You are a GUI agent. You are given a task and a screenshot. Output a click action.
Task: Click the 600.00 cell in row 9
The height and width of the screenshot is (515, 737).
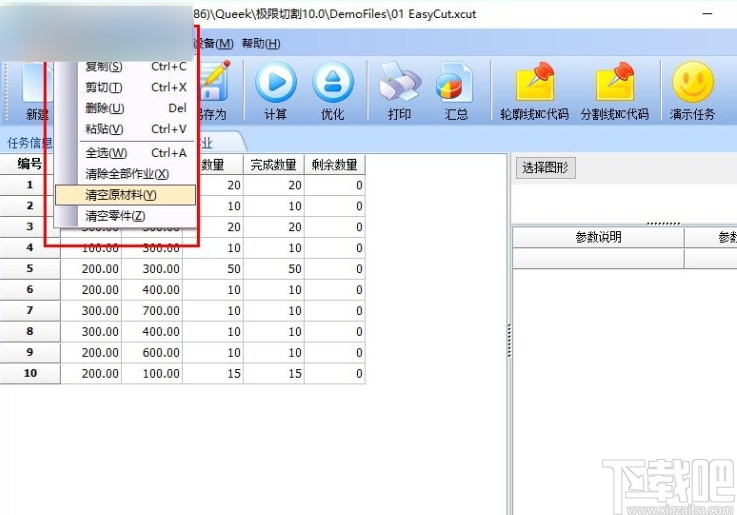click(x=152, y=352)
